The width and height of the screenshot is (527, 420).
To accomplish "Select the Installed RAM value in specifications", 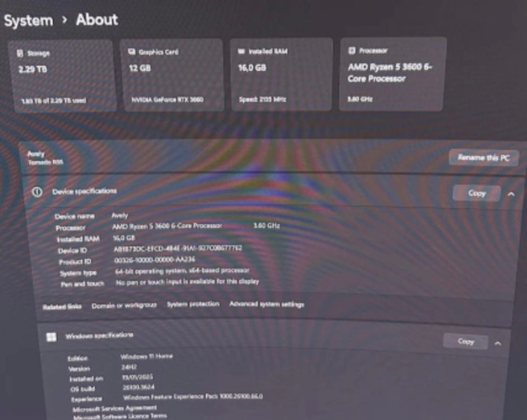I will coord(124,238).
